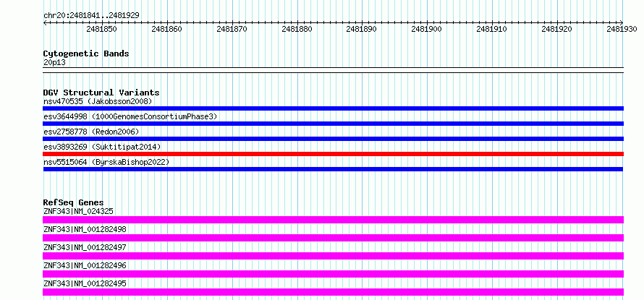Click the blue bar for esv3644998
The width and height of the screenshot is (644, 300).
pyautogui.click(x=333, y=124)
